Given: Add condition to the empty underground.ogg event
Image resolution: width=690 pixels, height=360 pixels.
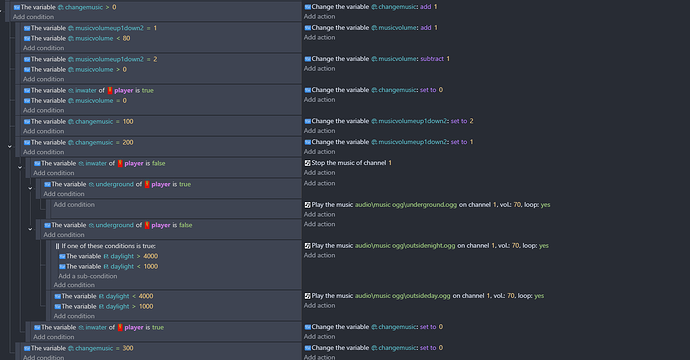Looking at the screenshot, I should [x=74, y=205].
